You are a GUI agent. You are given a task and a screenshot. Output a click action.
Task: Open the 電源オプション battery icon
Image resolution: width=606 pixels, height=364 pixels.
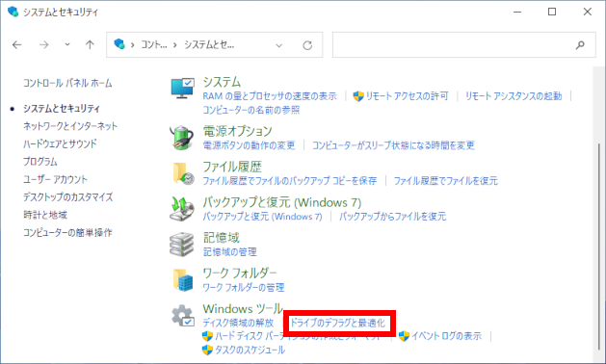point(182,137)
